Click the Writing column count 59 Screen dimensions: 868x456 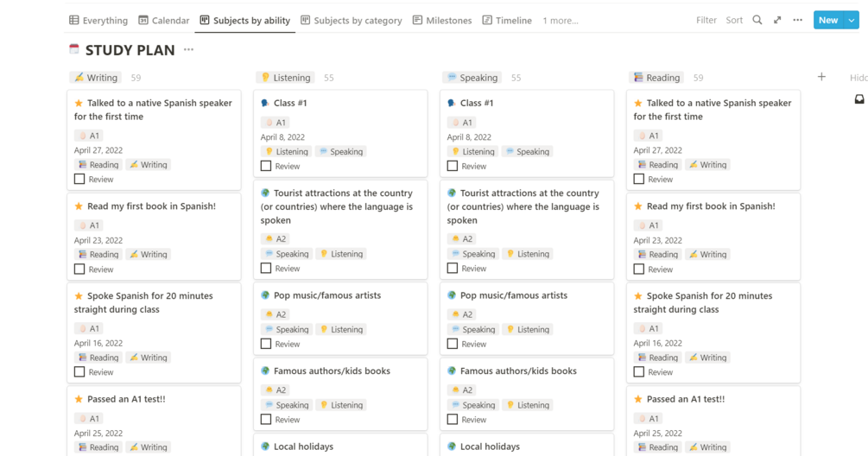click(136, 78)
